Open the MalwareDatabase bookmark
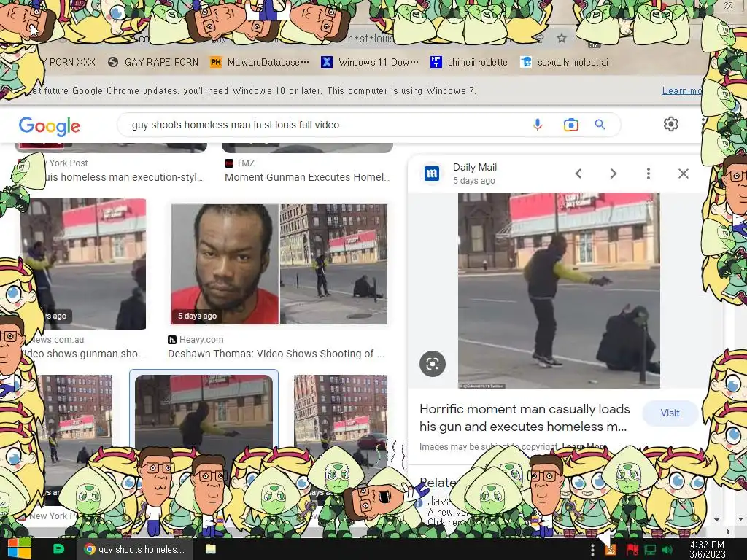This screenshot has width=747, height=560. click(x=260, y=62)
